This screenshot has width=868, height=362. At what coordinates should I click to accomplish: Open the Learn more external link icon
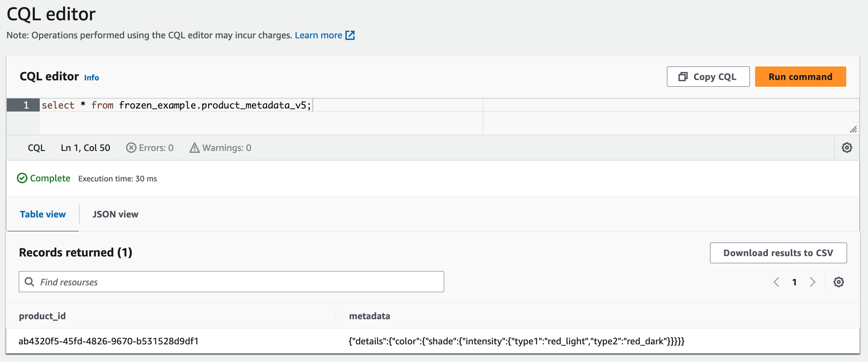pyautogui.click(x=350, y=35)
